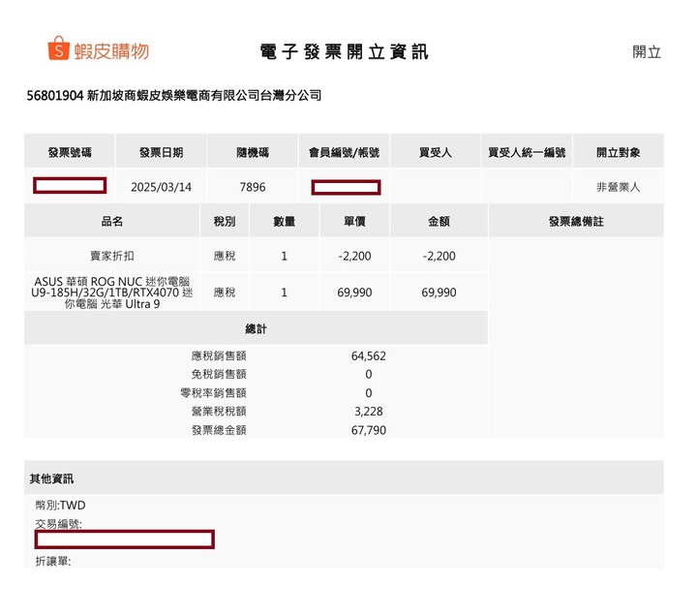Viewport: 697px width, 616px height.
Task: Click the 會員編號/帳號 column header
Action: point(344,153)
